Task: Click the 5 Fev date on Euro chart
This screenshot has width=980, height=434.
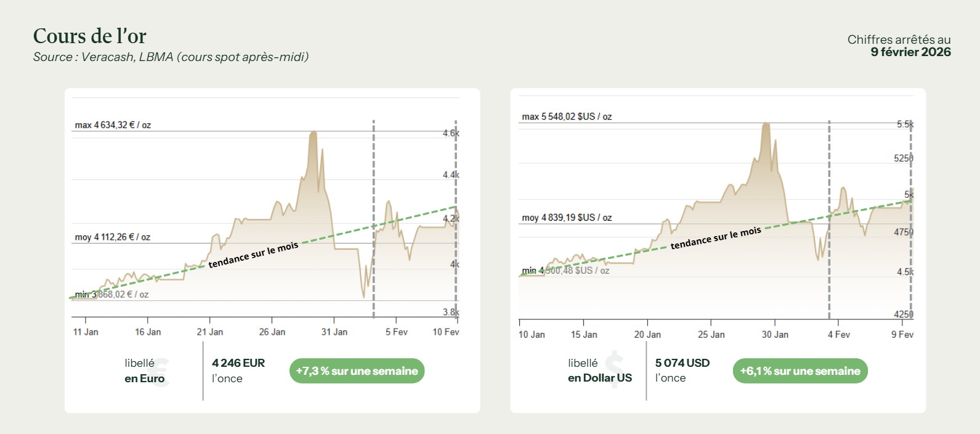Action: click(x=396, y=332)
